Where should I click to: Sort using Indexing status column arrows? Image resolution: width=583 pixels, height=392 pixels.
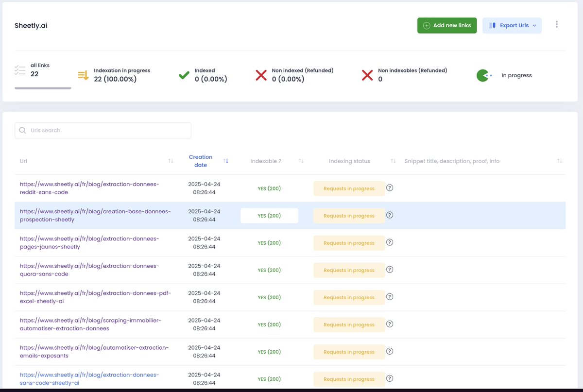pyautogui.click(x=394, y=161)
